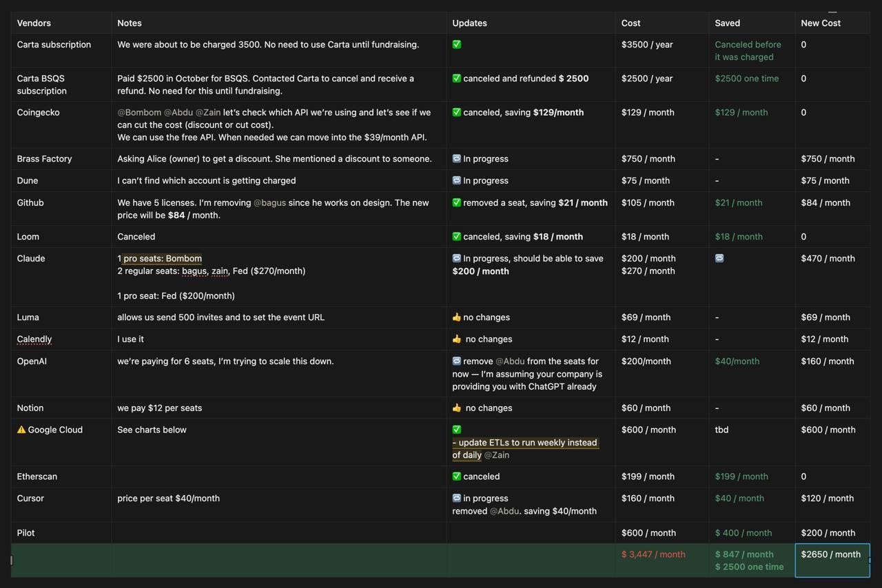882x588 pixels.
Task: Select the 'Luma' vendor cell
Action: pos(61,317)
